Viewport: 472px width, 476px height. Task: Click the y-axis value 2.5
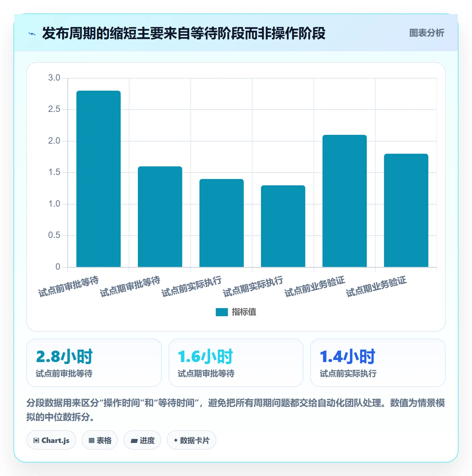(54, 109)
